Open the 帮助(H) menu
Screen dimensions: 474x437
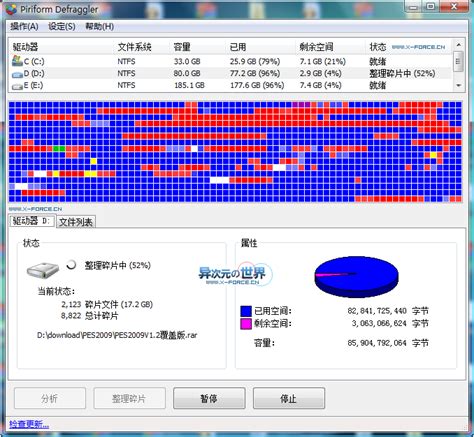(99, 26)
